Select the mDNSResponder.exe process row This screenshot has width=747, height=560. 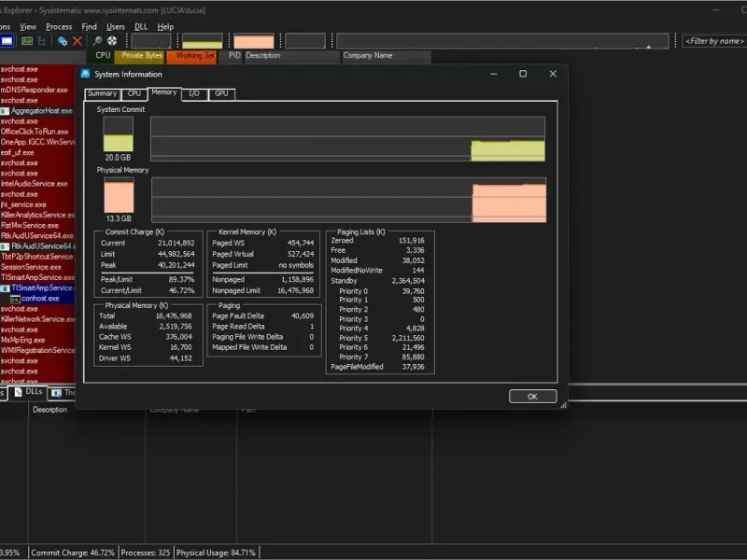pos(35,90)
